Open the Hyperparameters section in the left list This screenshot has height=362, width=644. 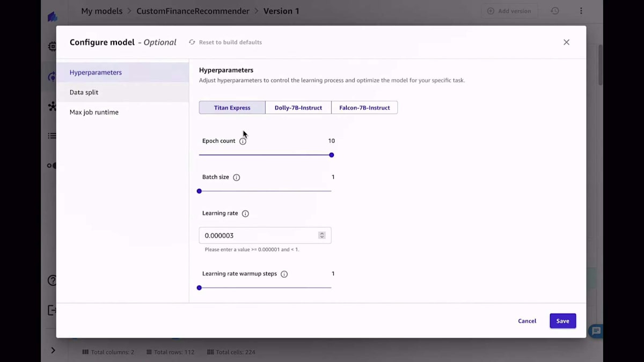(122, 72)
